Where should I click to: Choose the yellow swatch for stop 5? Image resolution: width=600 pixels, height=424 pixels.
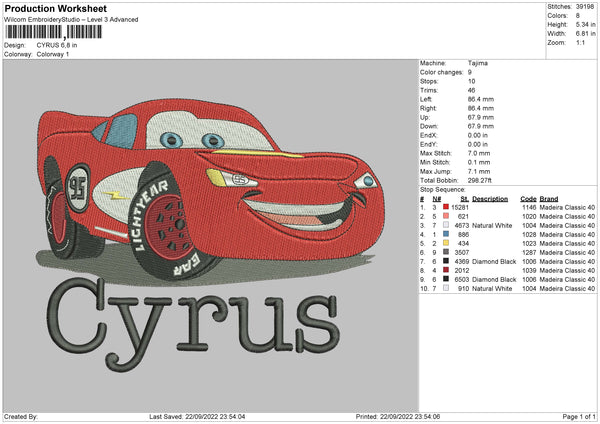447,244
